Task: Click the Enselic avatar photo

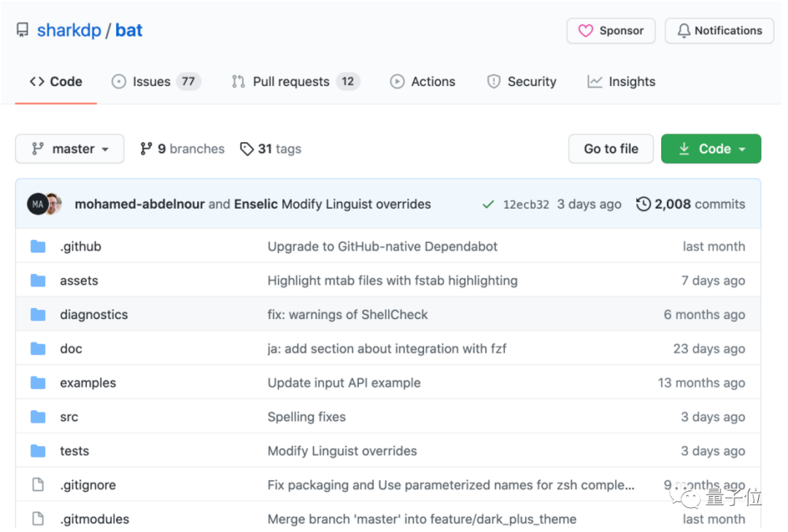Action: coord(55,204)
